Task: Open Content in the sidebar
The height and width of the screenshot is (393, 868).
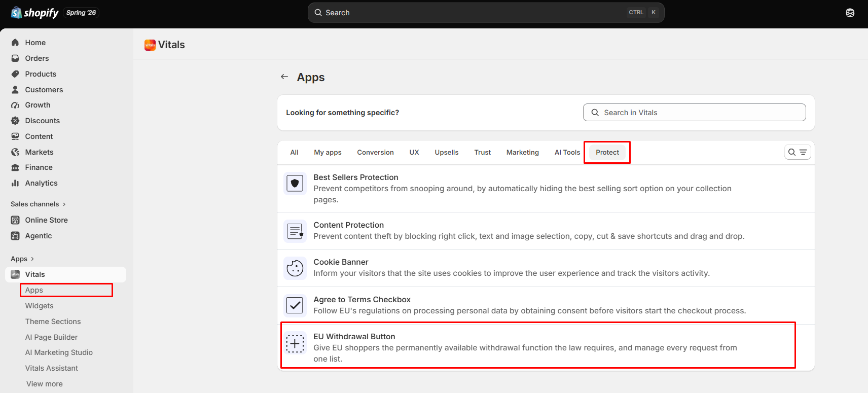Action: [x=39, y=136]
